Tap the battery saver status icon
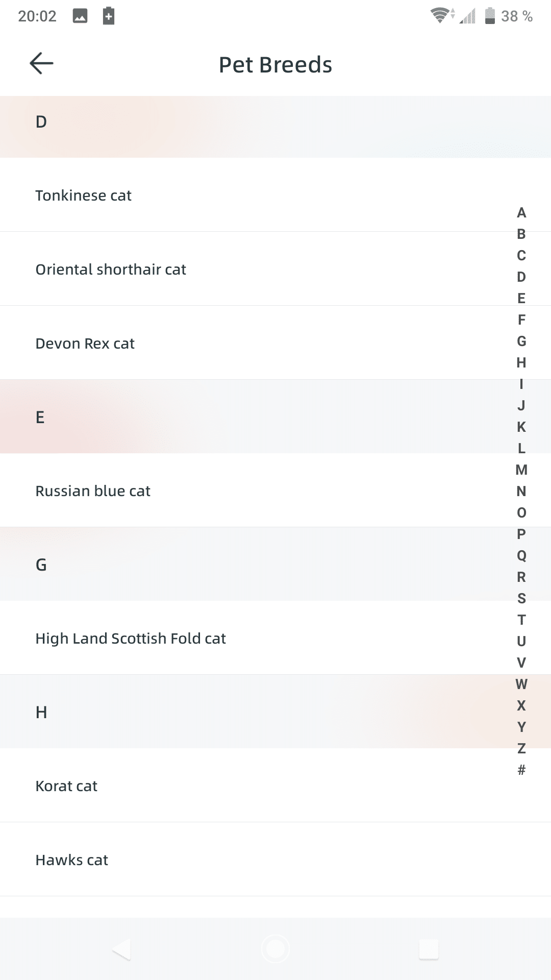The width and height of the screenshot is (551, 980). (109, 16)
